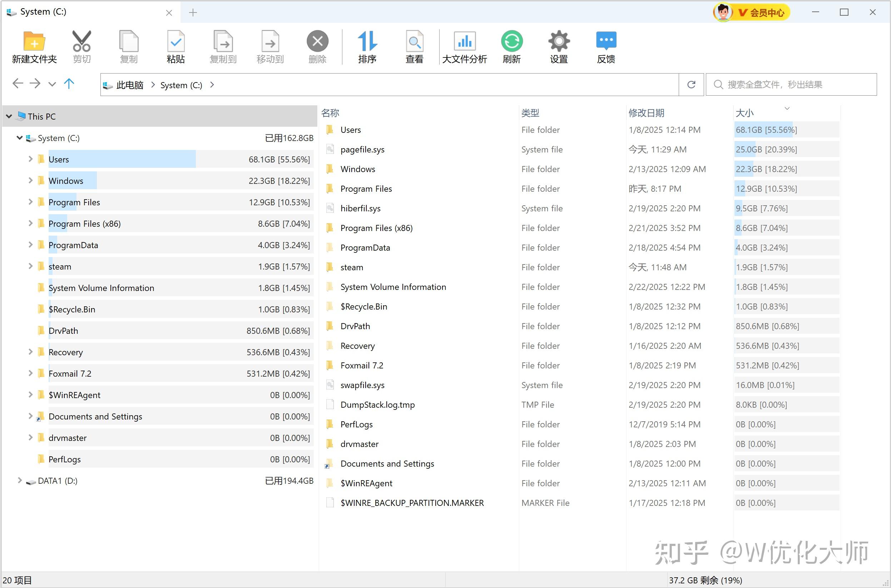The width and height of the screenshot is (891, 588).
Task: Create a new folder using 新建文件夹
Action: coord(34,46)
